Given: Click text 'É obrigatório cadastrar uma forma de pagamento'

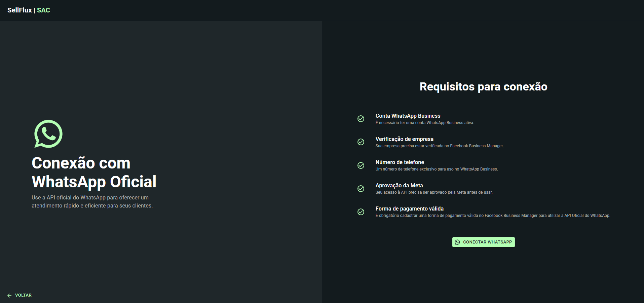Looking at the screenshot, I should [x=493, y=216].
